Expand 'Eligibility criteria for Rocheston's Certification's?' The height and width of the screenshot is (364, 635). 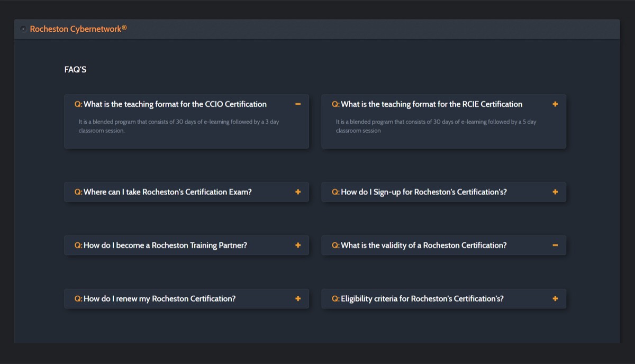pyautogui.click(x=444, y=299)
